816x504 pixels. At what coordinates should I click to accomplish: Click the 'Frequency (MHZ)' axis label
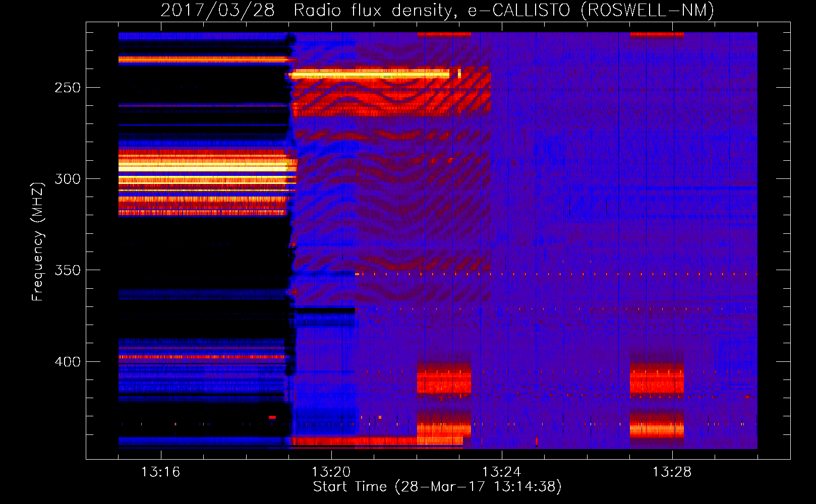point(38,241)
